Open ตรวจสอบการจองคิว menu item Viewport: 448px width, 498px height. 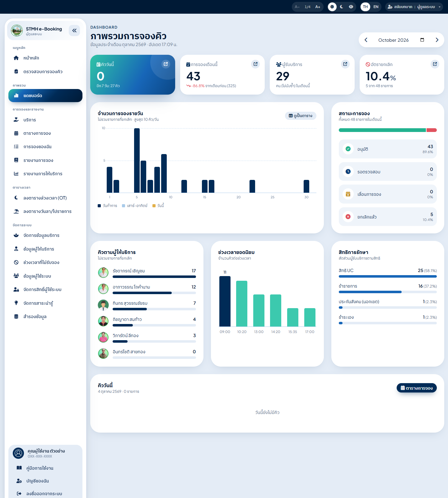tap(45, 72)
